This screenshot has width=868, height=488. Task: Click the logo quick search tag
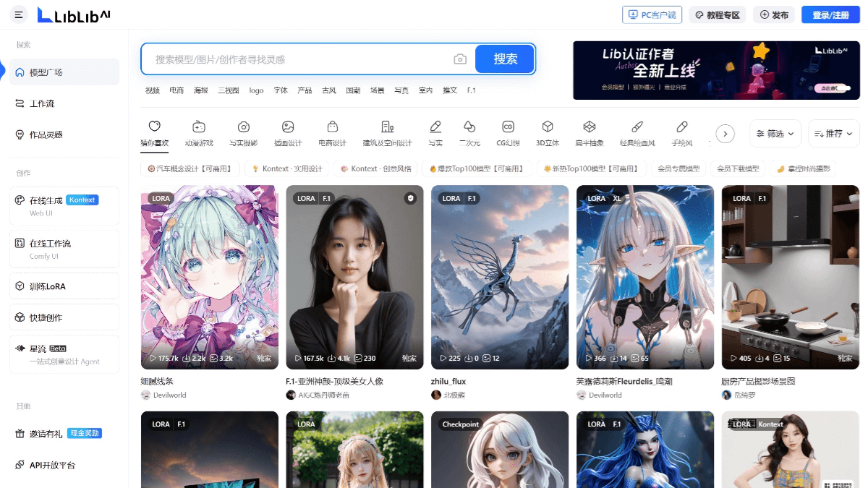click(x=256, y=90)
